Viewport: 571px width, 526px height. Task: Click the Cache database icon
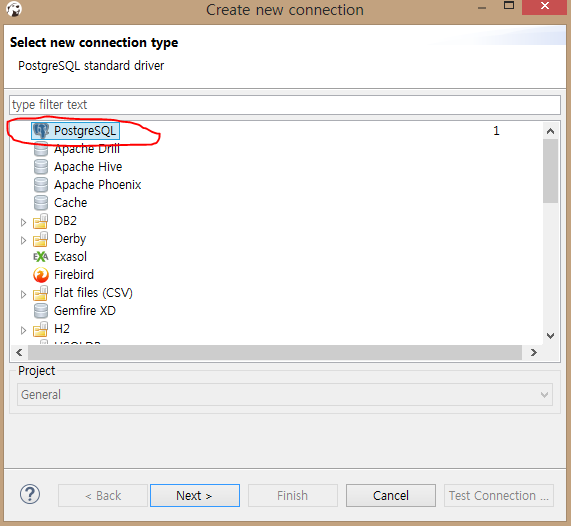[x=41, y=203]
